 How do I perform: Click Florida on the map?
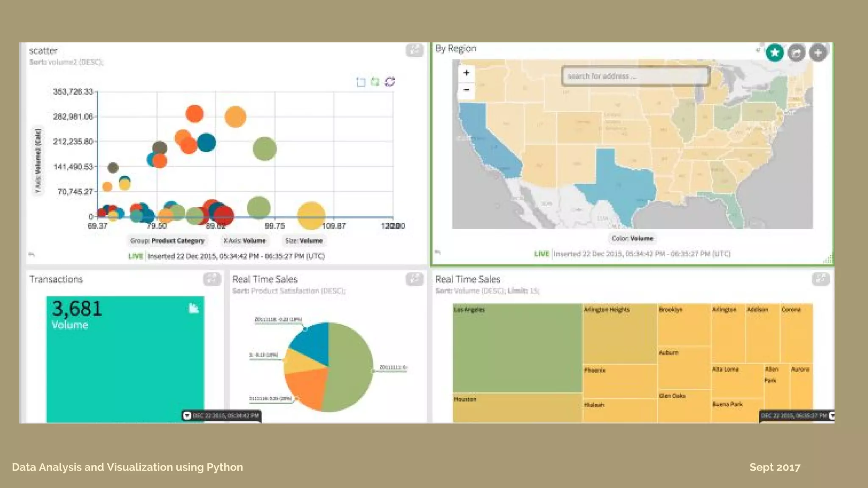[731, 208]
